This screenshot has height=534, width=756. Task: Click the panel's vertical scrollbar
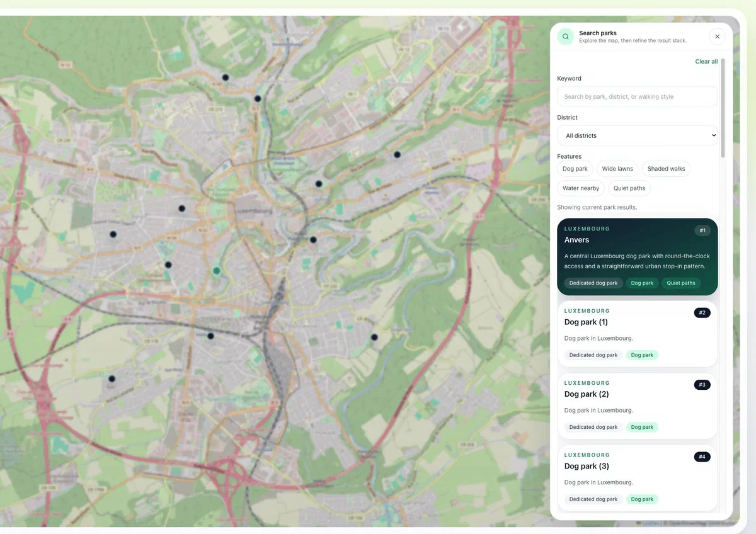[x=723, y=108]
